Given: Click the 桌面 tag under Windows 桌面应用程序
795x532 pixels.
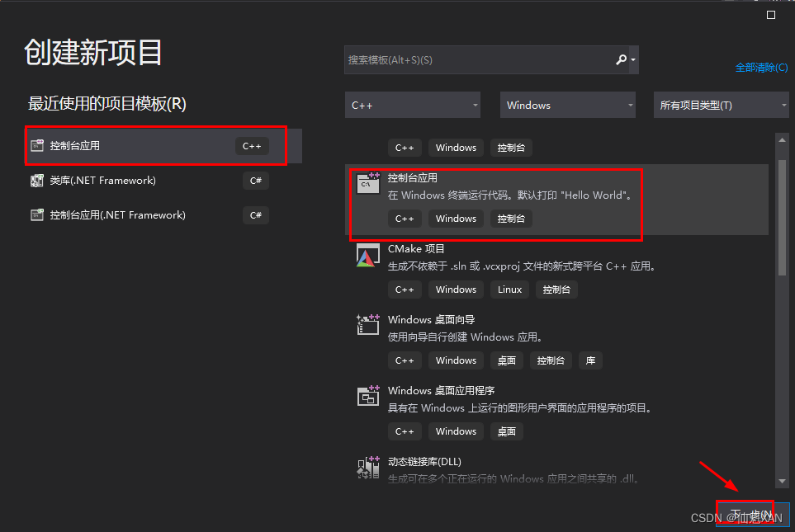Looking at the screenshot, I should (x=507, y=431).
